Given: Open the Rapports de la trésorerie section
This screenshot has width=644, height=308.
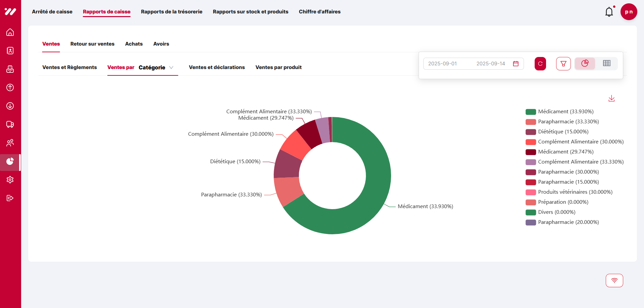Looking at the screenshot, I should (x=171, y=12).
